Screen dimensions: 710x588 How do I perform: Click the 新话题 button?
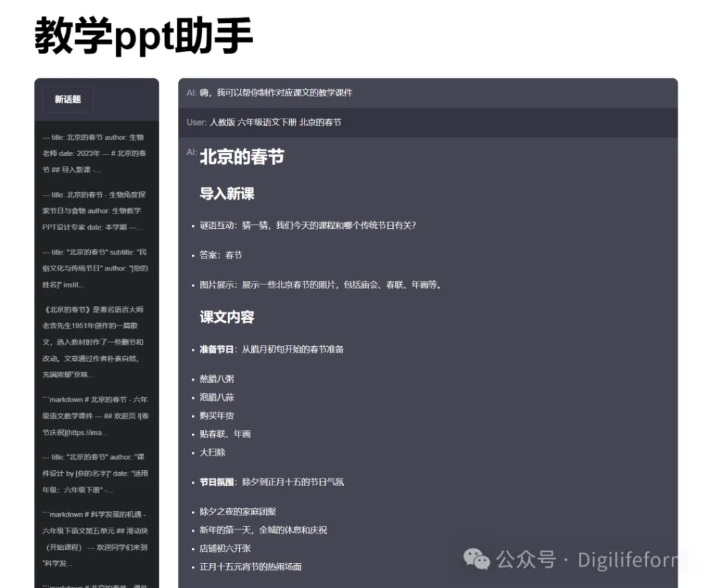(x=68, y=100)
